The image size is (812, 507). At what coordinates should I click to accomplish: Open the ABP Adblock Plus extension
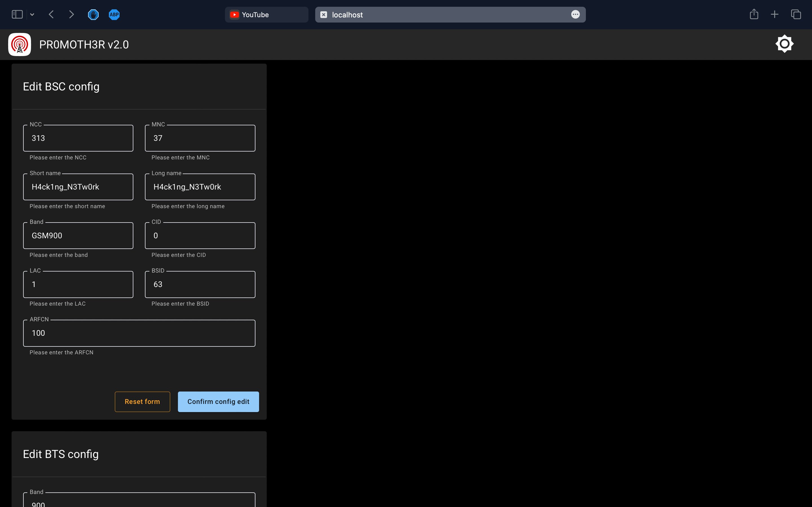click(x=114, y=14)
